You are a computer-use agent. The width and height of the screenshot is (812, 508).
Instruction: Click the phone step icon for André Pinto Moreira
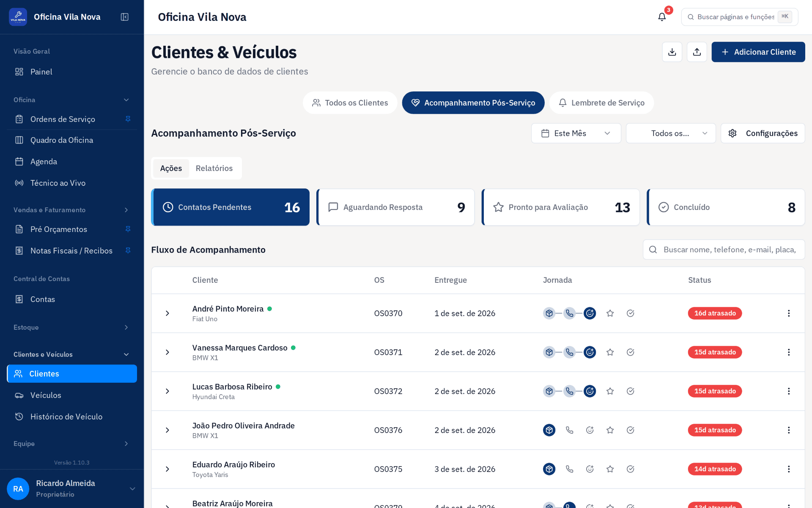point(570,313)
